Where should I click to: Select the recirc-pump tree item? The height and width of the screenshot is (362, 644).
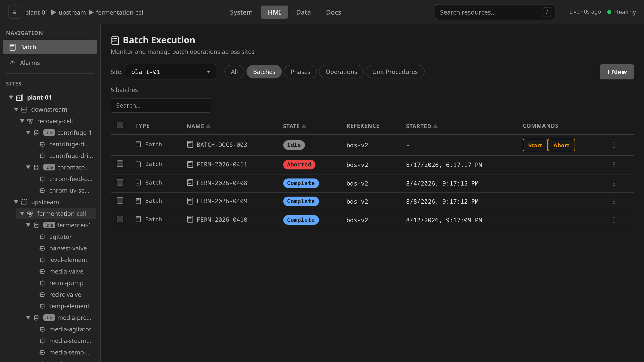coord(66,283)
